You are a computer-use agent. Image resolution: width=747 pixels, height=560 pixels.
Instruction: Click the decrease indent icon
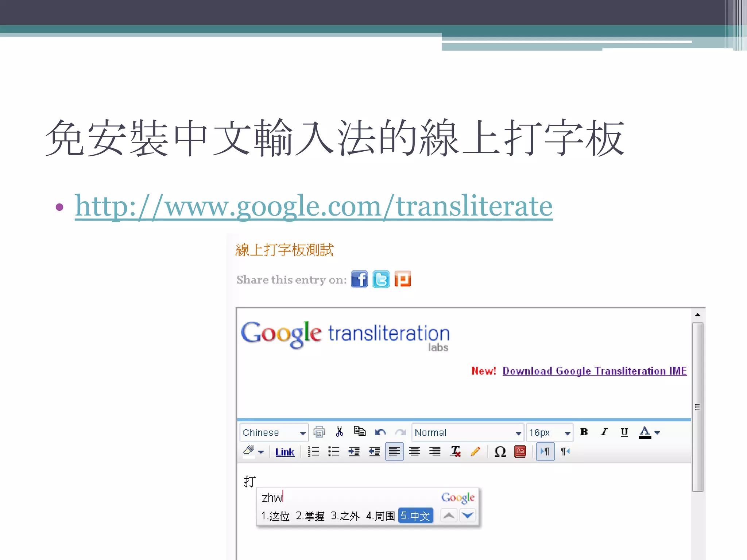click(374, 451)
